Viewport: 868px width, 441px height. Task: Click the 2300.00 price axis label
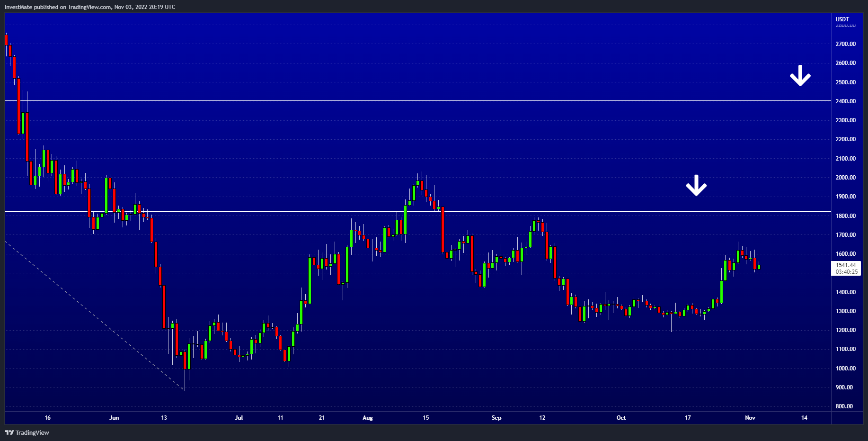(x=846, y=120)
